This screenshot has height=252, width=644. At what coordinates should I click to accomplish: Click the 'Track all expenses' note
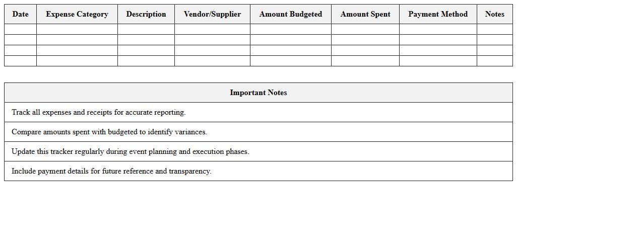[99, 112]
